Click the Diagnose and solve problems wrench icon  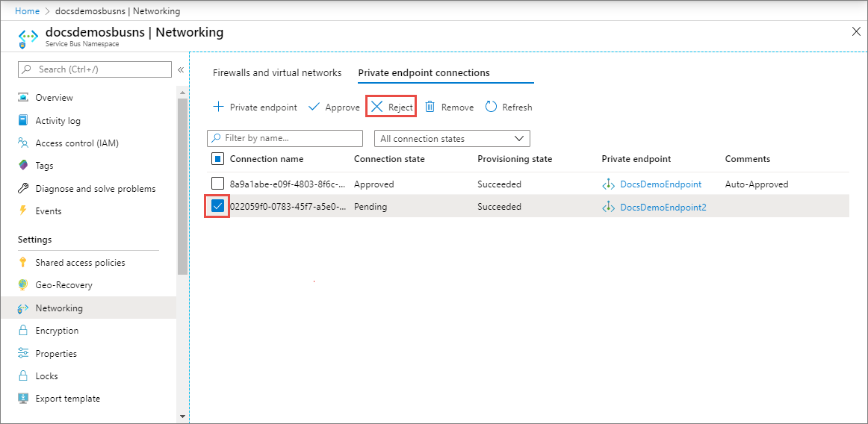pos(22,188)
